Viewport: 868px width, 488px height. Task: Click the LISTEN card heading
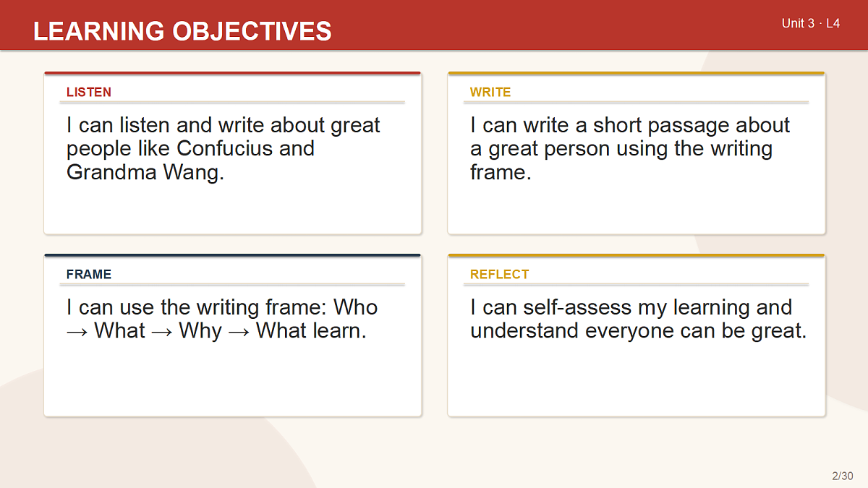pos(89,92)
